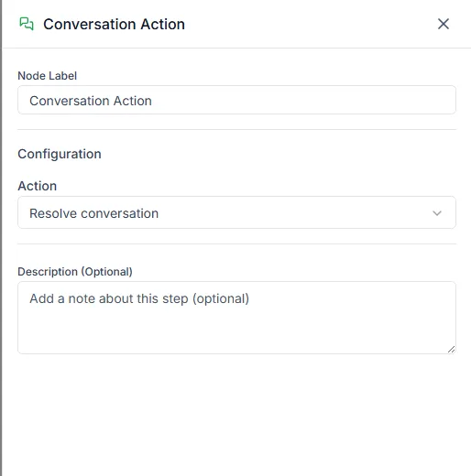471x476 pixels.
Task: Focus the Description optional text area
Action: point(236,318)
